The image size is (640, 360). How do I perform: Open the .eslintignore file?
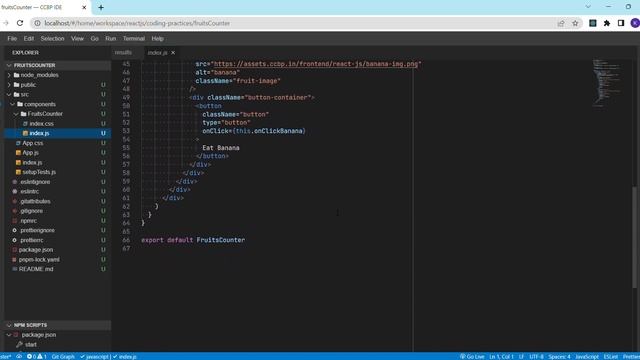57,182
